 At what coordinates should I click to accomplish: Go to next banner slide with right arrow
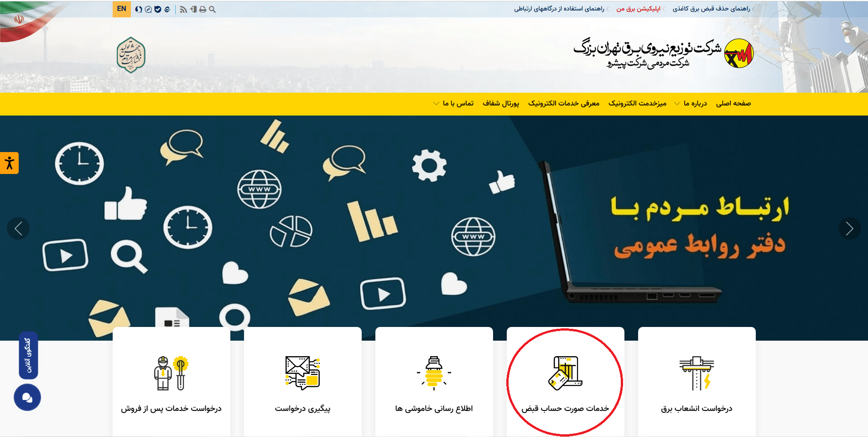coord(849,228)
